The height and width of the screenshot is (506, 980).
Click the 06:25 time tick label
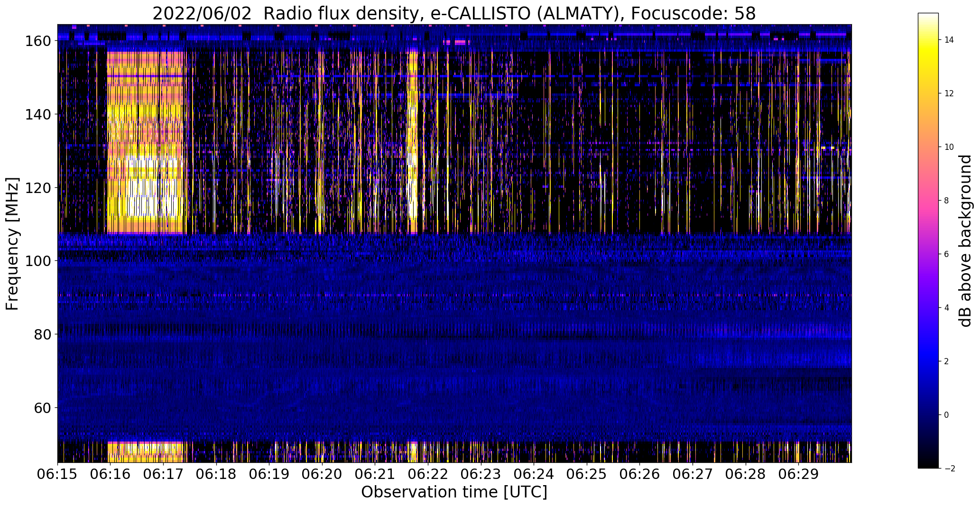point(587,474)
